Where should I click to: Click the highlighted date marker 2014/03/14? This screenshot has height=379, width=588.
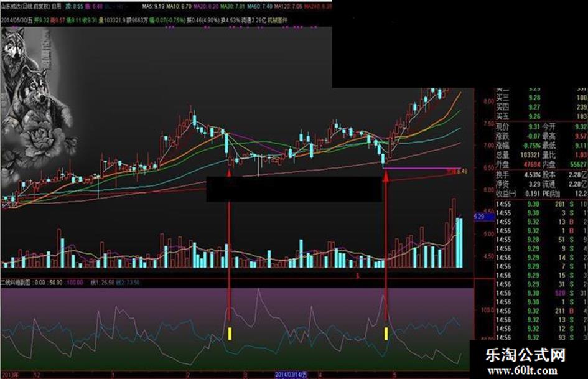[x=291, y=375]
